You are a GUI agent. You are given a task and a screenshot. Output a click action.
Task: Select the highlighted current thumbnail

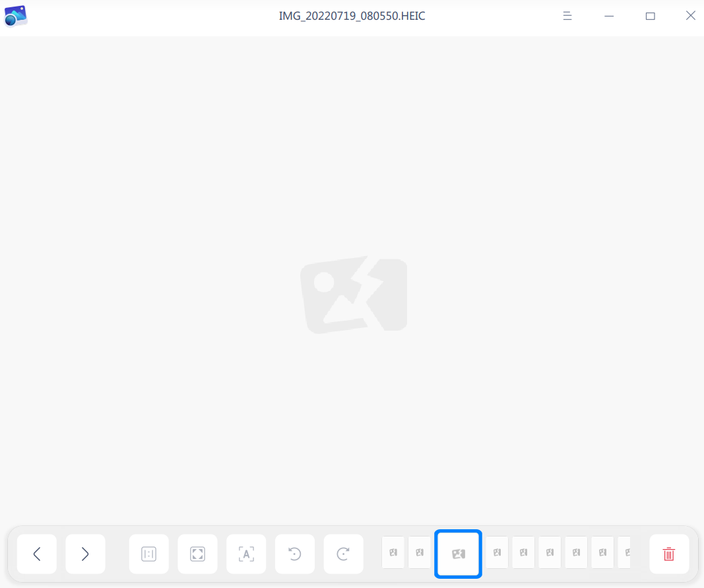pyautogui.click(x=458, y=554)
